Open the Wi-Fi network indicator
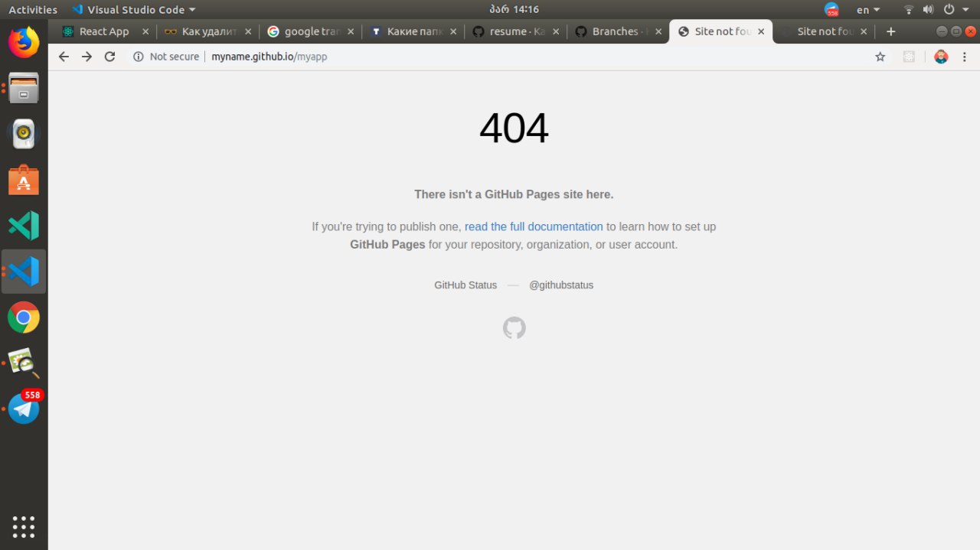 [x=909, y=10]
